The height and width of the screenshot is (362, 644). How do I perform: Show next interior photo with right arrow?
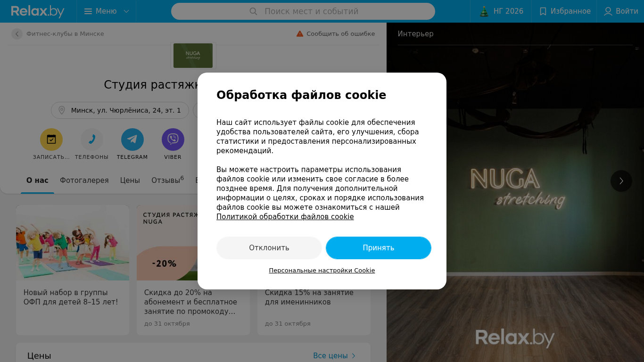tap(621, 181)
